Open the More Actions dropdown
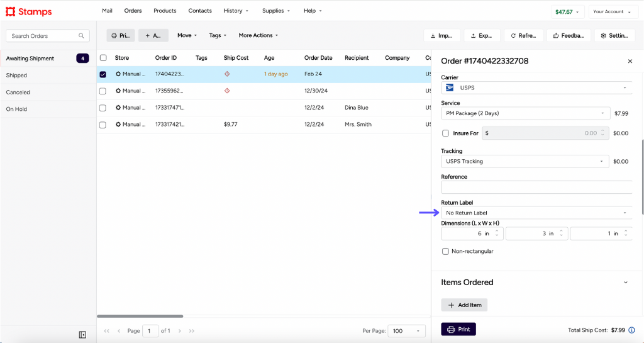Screen dimensions: 644x343 pos(258,35)
